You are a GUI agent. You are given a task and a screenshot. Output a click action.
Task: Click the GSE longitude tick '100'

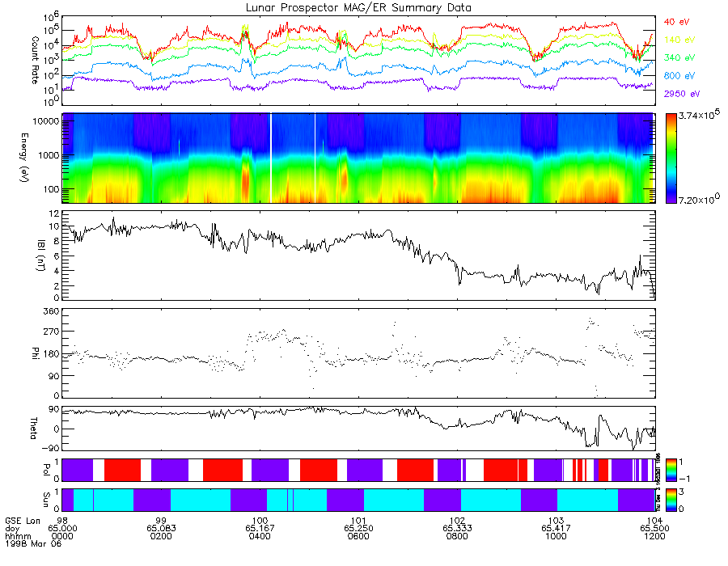click(x=260, y=521)
